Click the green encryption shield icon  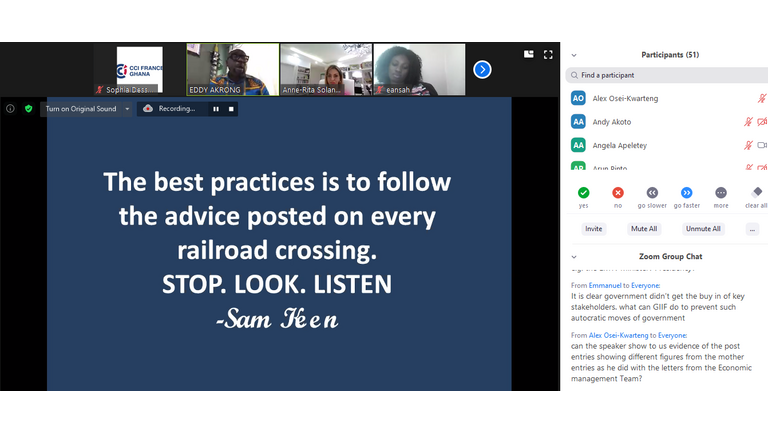click(28, 108)
